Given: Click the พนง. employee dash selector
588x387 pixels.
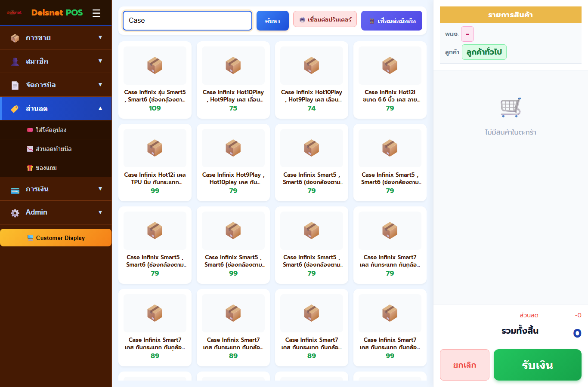Looking at the screenshot, I should click(467, 34).
